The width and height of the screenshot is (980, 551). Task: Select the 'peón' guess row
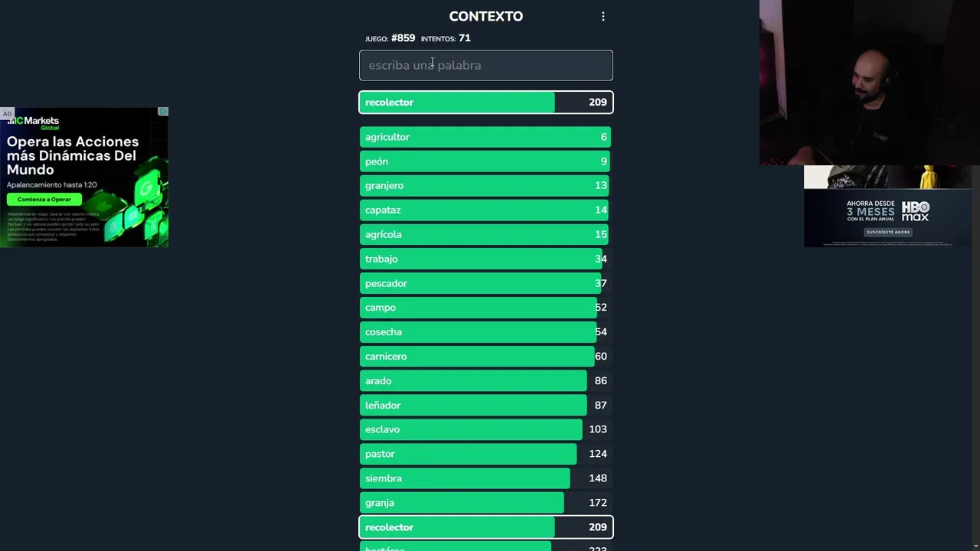pyautogui.click(x=486, y=161)
